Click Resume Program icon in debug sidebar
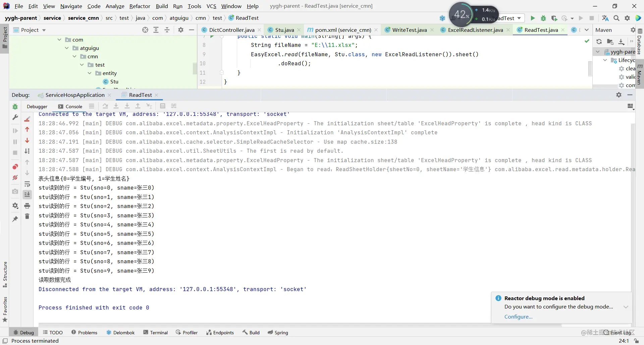The image size is (644, 345). pyautogui.click(x=15, y=131)
